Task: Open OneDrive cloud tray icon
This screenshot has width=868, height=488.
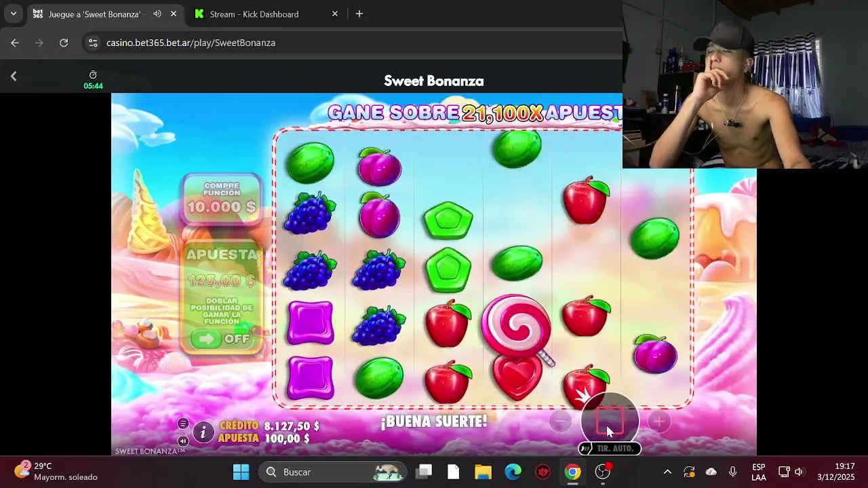Action: point(711,472)
